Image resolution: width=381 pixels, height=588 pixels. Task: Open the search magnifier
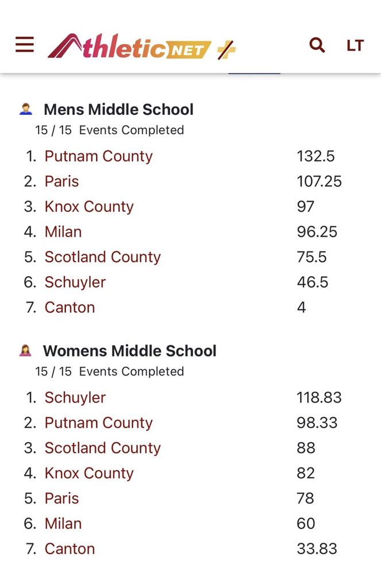[317, 45]
